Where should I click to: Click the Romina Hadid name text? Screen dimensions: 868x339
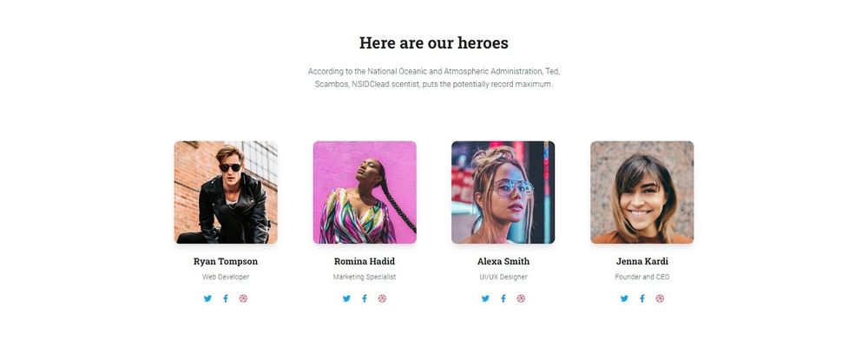click(365, 262)
